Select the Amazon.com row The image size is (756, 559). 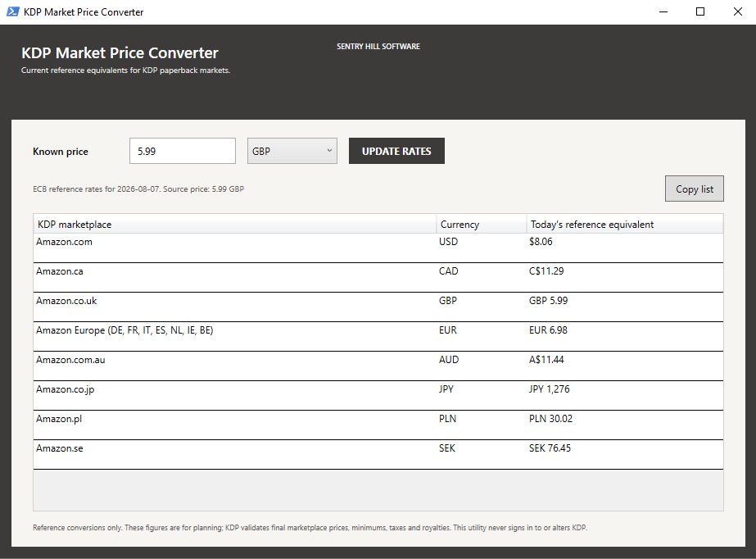click(x=378, y=248)
